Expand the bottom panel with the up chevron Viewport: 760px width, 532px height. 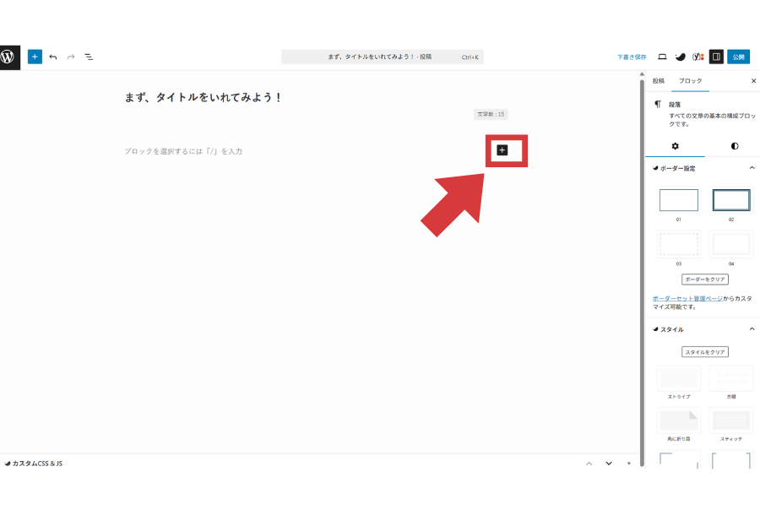click(590, 464)
